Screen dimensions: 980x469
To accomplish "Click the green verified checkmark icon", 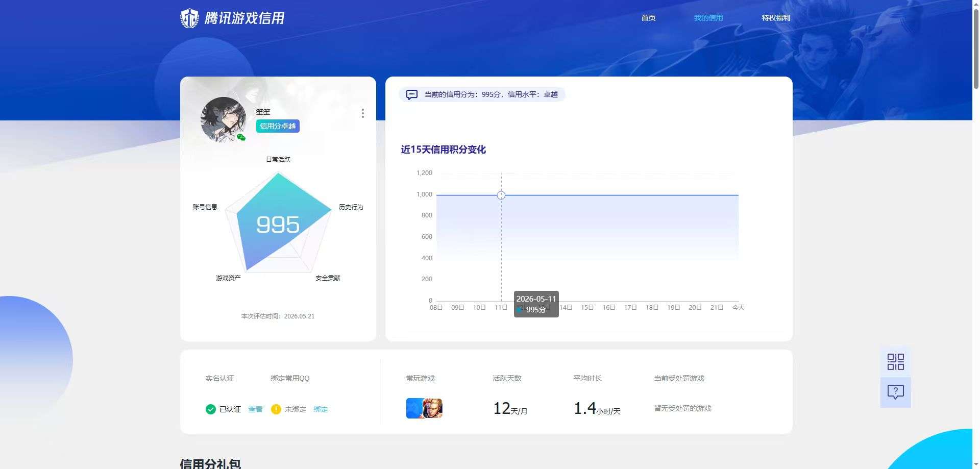I will pyautogui.click(x=210, y=409).
